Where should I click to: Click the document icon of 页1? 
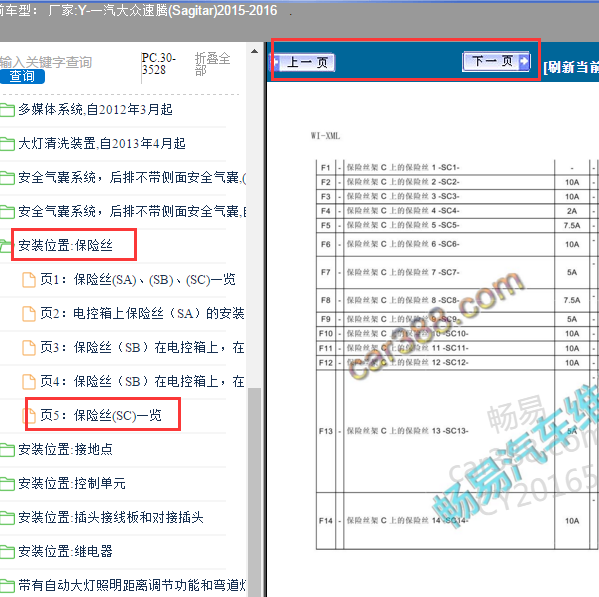[29, 280]
